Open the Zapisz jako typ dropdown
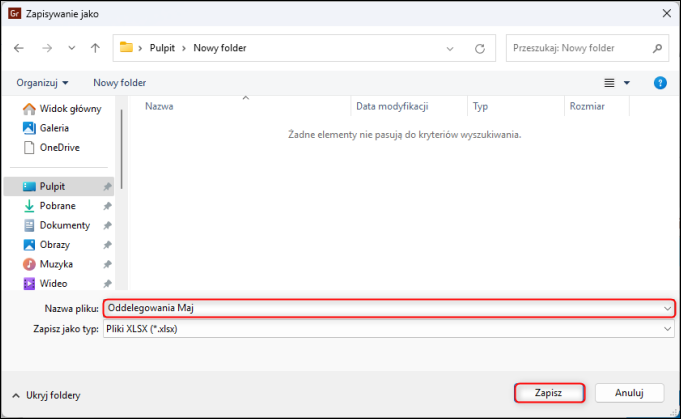Image resolution: width=681 pixels, height=419 pixels. click(388, 328)
